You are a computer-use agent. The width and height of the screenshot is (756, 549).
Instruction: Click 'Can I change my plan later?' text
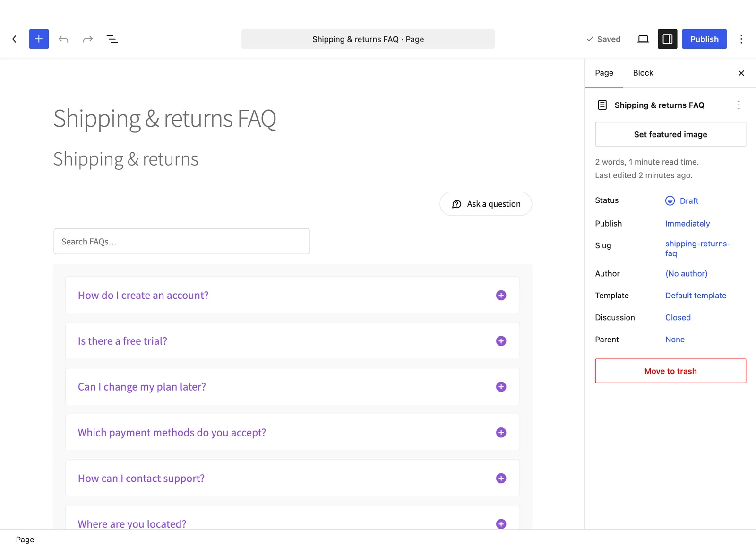(x=142, y=387)
